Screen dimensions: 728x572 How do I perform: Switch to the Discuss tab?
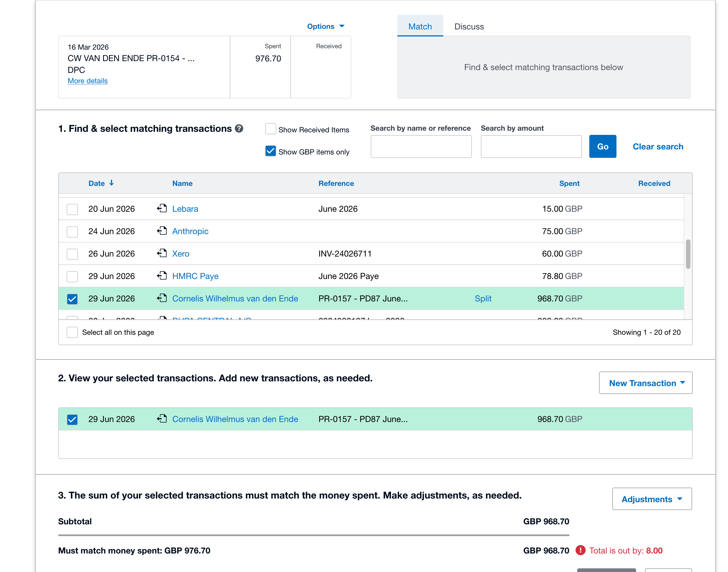[x=469, y=26]
